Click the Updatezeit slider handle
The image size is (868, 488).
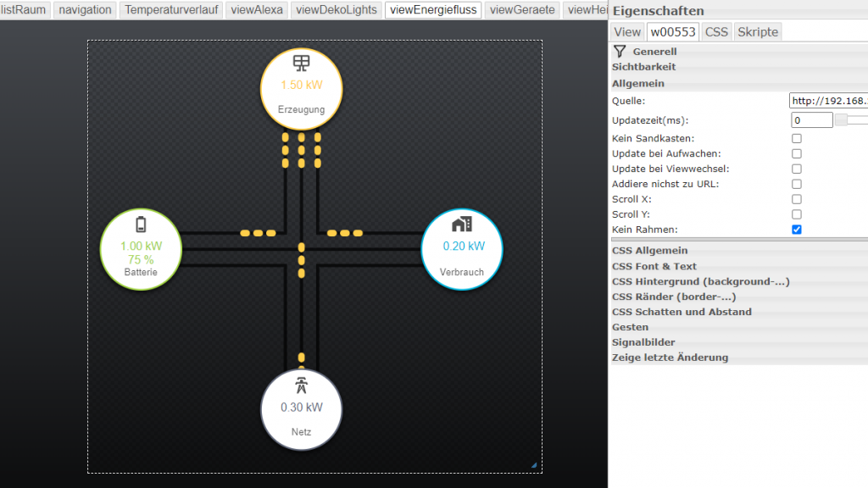coord(841,120)
